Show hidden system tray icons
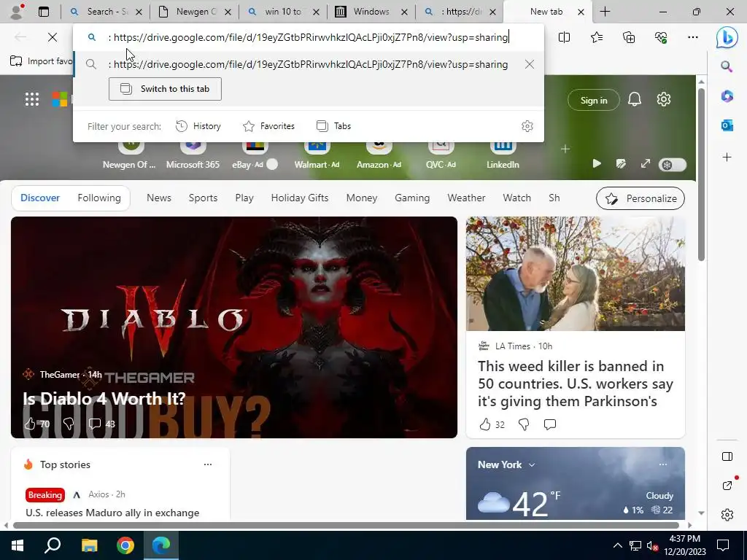 [x=617, y=545]
